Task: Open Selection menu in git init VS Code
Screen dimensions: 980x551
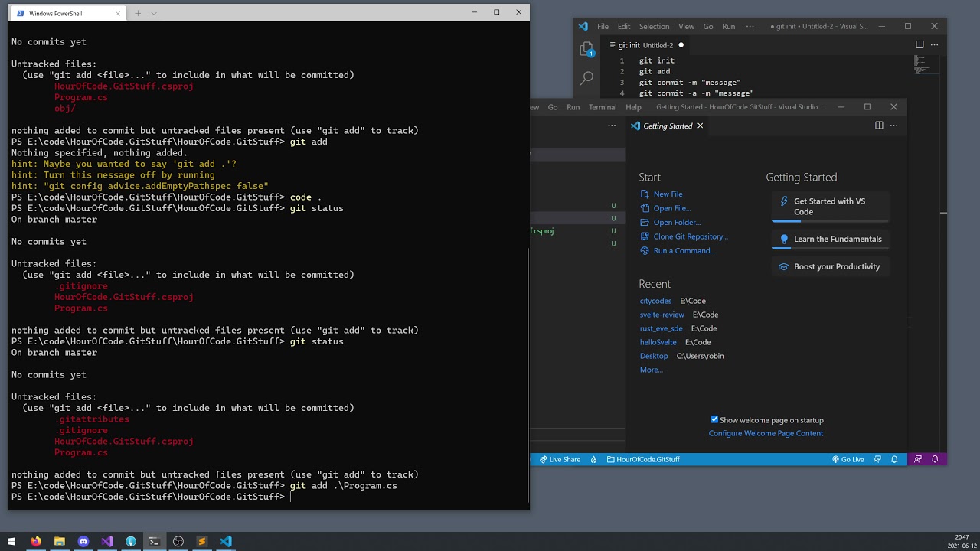Action: (654, 26)
